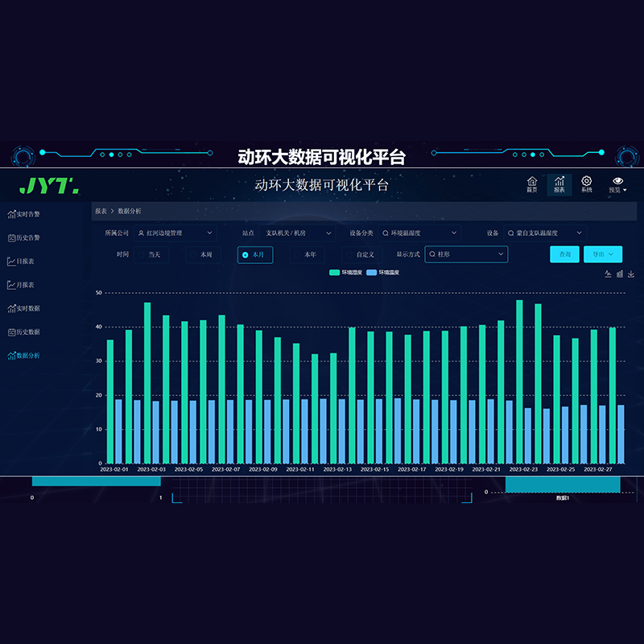The width and height of the screenshot is (644, 644).
Task: Click the 查询 query button
Action: coord(564,254)
